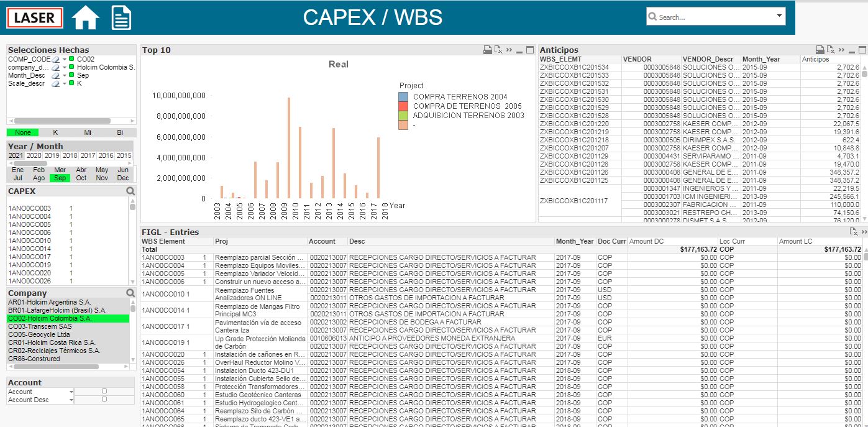Open the Search box dropdown arrow
The height and width of the screenshot is (427, 868).
point(779,16)
